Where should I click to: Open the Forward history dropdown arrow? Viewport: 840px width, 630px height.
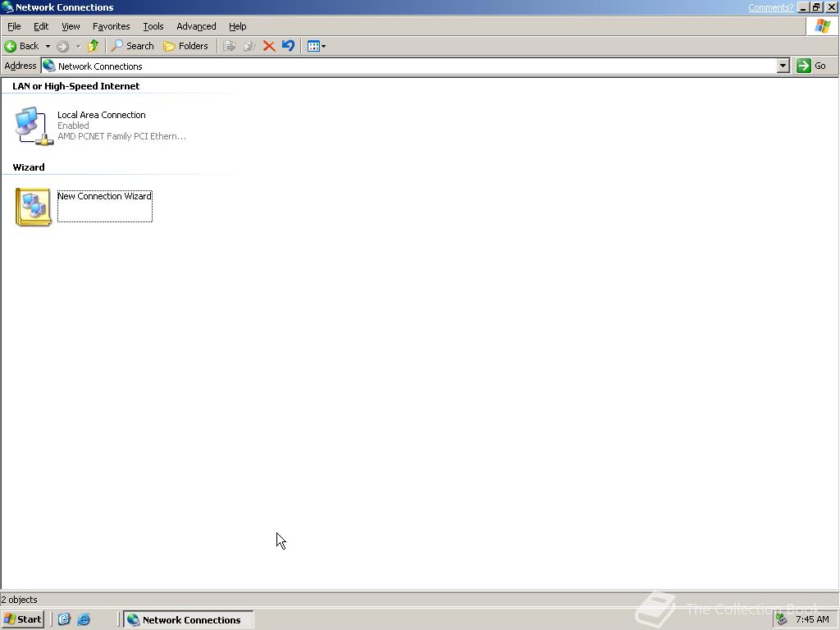[x=78, y=46]
